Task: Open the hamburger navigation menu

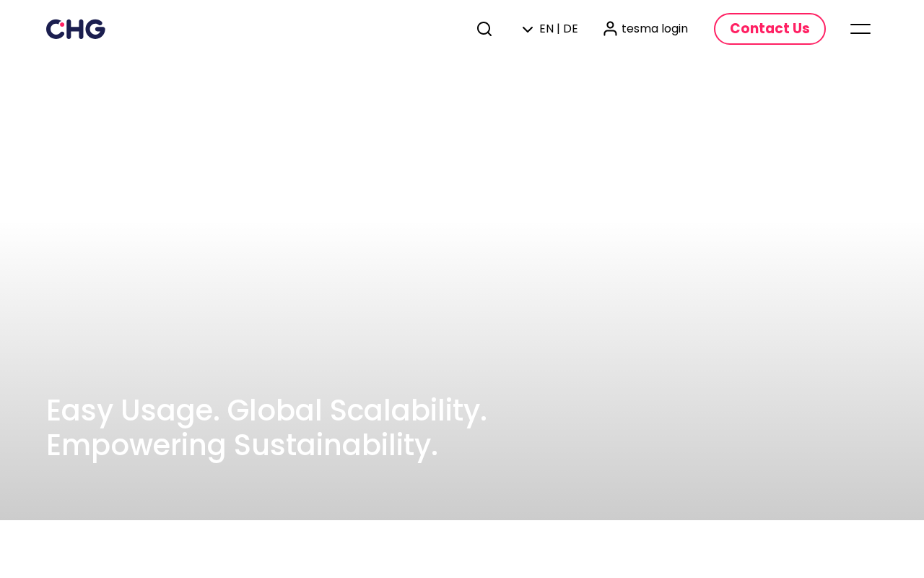Action: coord(860,29)
